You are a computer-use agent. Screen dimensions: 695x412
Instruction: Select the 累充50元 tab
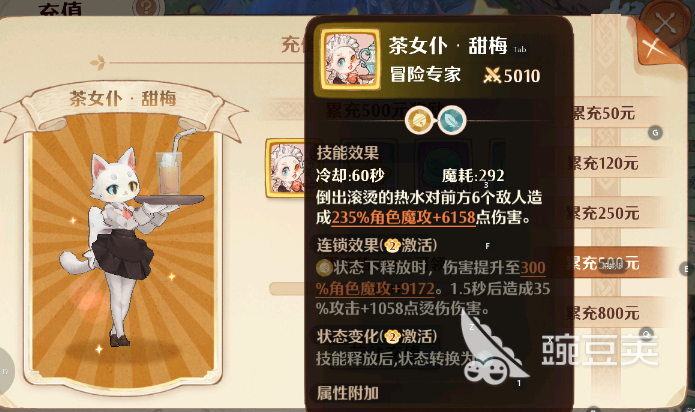pos(604,113)
